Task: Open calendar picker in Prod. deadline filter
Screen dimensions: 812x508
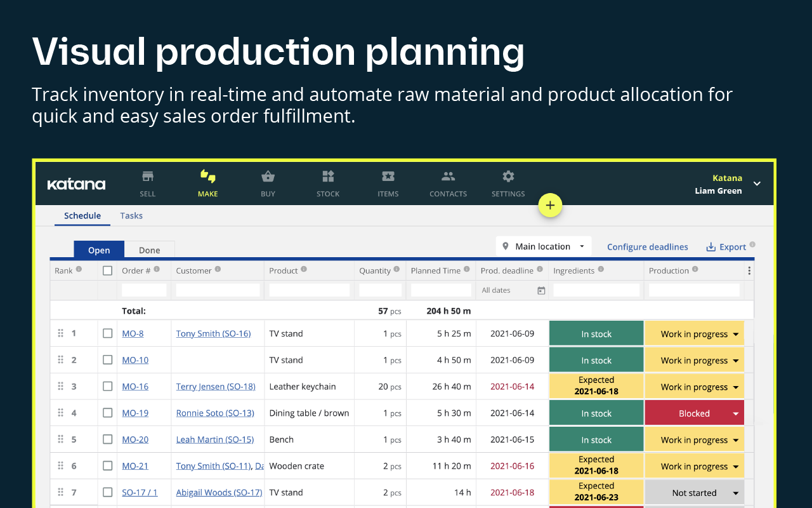Action: pos(541,290)
